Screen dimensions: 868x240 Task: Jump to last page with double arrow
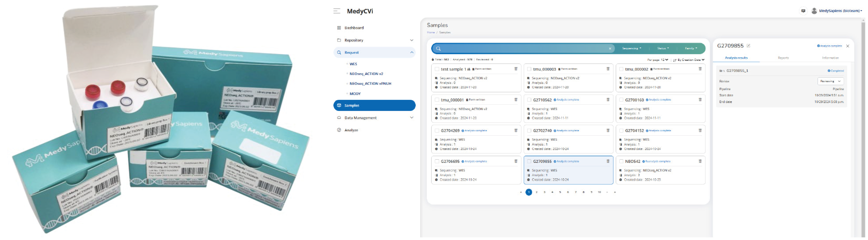click(615, 192)
